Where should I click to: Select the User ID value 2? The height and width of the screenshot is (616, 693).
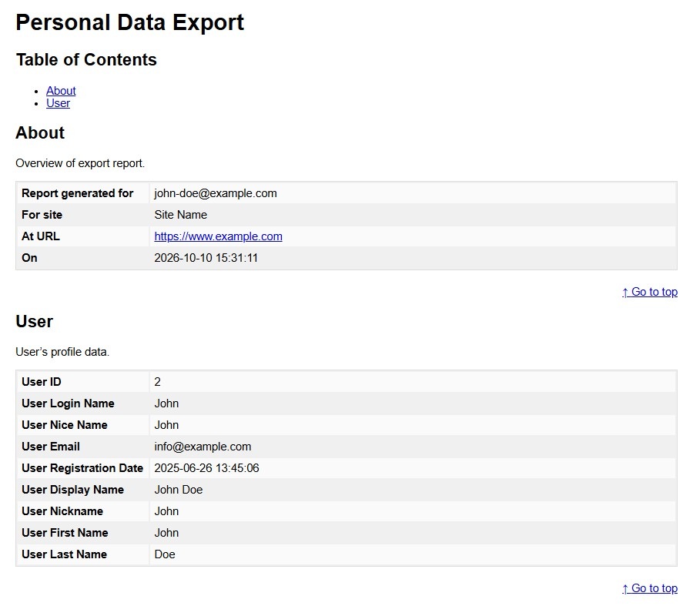[x=157, y=382]
